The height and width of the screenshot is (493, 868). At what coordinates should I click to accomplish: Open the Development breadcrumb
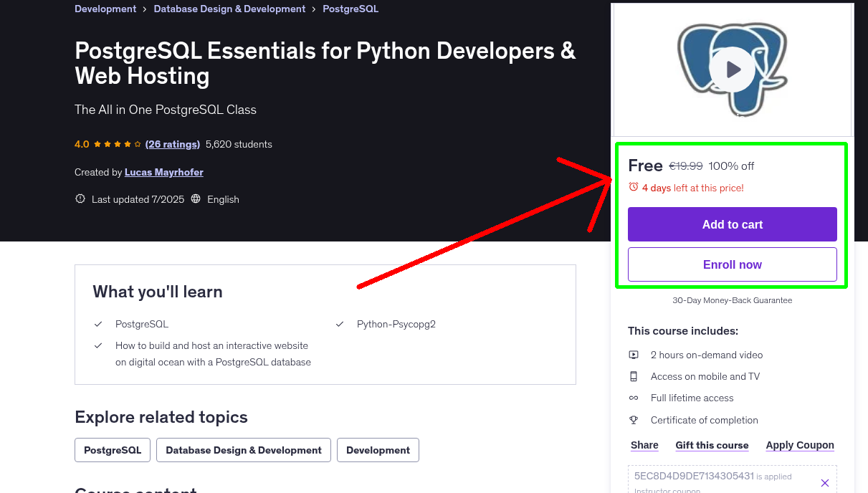[x=105, y=9]
